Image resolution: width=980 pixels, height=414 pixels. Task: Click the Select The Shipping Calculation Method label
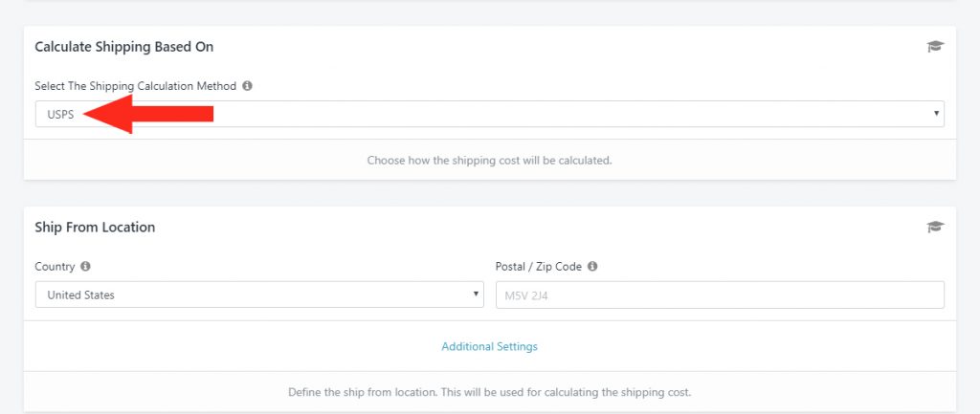pyautogui.click(x=136, y=86)
